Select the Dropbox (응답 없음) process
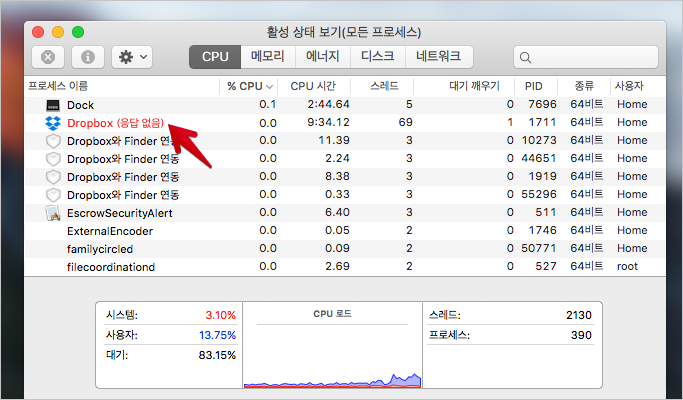 (x=115, y=123)
